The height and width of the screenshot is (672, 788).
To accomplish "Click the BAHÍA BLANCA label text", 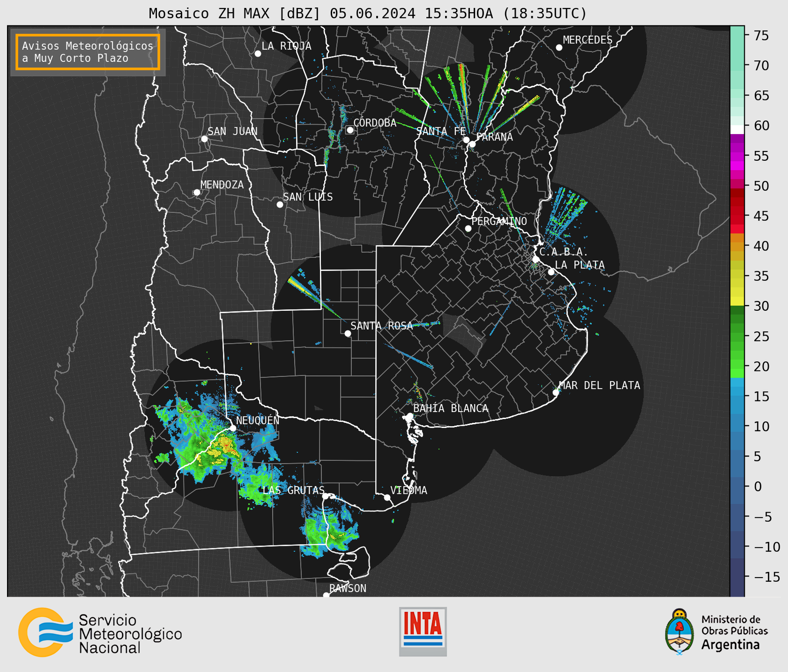I will click(451, 408).
